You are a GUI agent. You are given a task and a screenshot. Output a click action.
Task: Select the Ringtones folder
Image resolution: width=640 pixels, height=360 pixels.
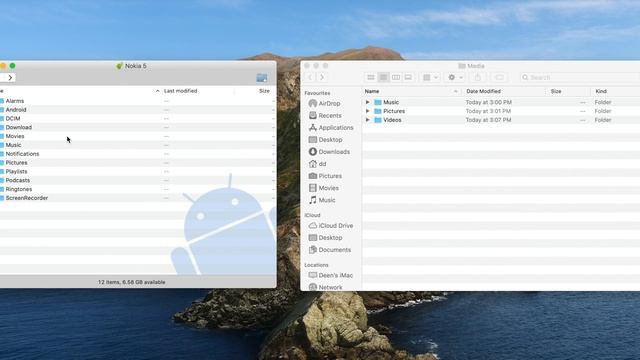(x=18, y=189)
